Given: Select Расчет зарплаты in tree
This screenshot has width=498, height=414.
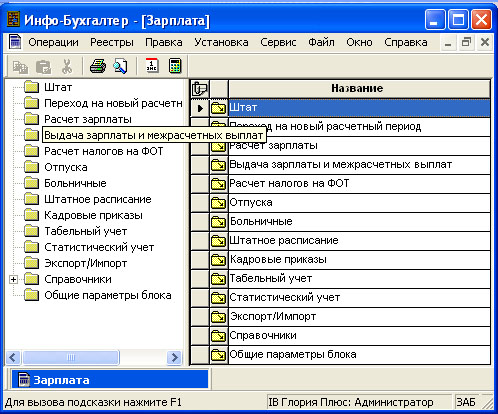Looking at the screenshot, I should pos(88,119).
